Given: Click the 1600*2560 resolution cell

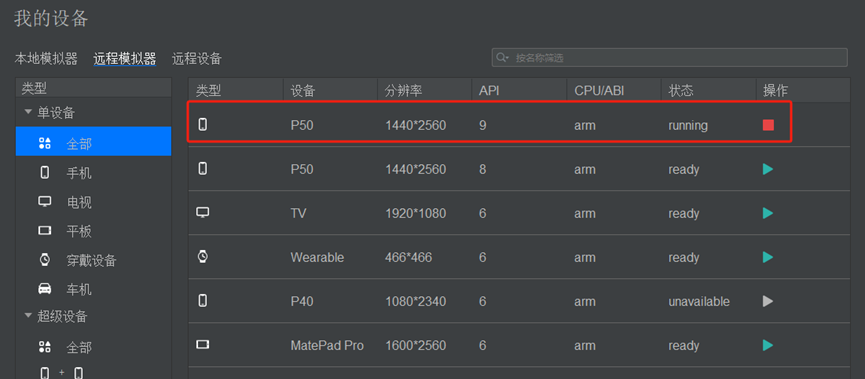Looking at the screenshot, I should click(x=415, y=346).
